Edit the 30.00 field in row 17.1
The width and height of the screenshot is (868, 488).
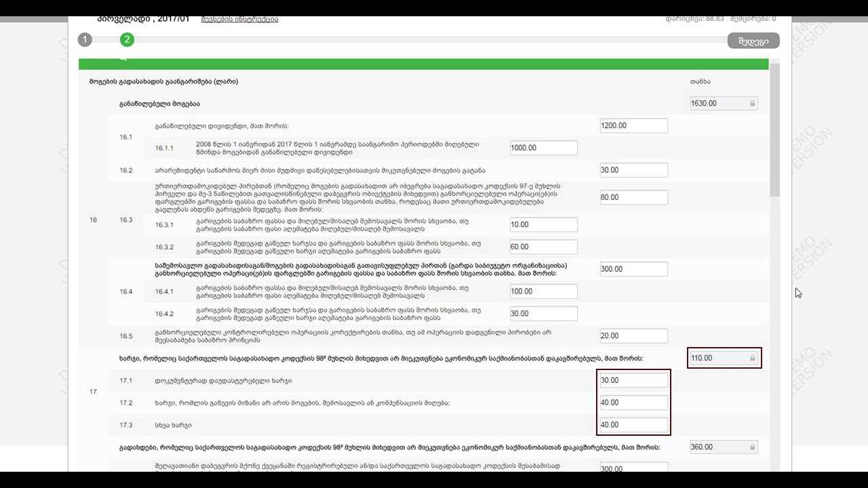point(633,380)
